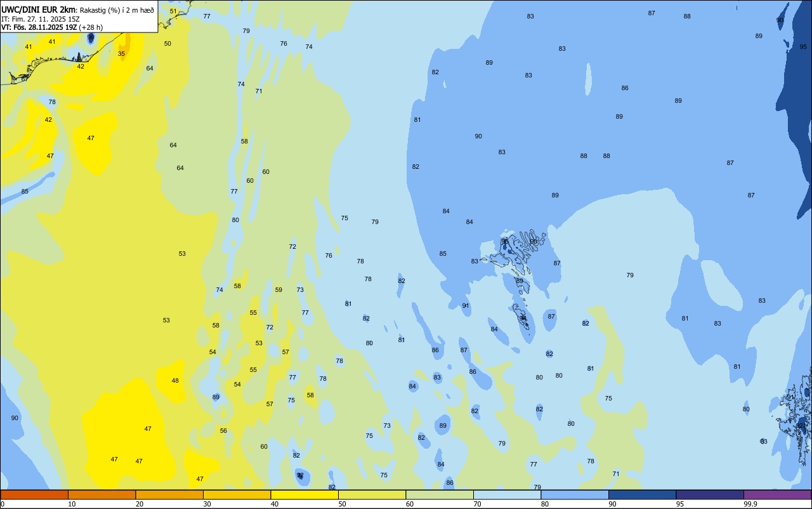This screenshot has height=509, width=812.
Task: Select the '10' legend tick label
Action: [72, 504]
